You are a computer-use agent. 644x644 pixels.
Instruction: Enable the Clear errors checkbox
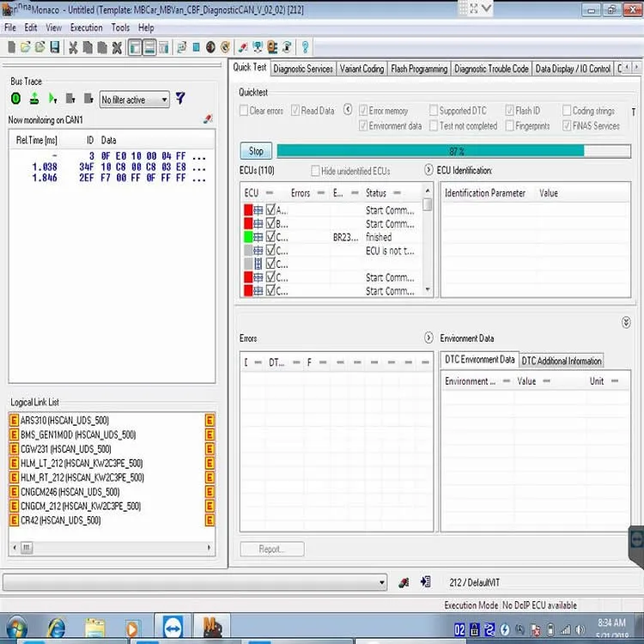pyautogui.click(x=244, y=111)
